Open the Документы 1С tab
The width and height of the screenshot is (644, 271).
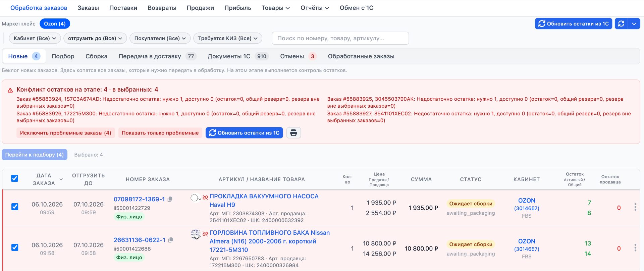[237, 56]
